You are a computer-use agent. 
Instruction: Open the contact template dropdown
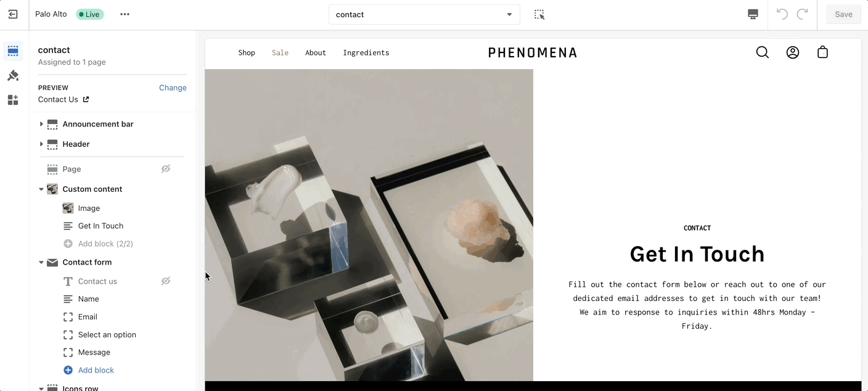pos(424,14)
